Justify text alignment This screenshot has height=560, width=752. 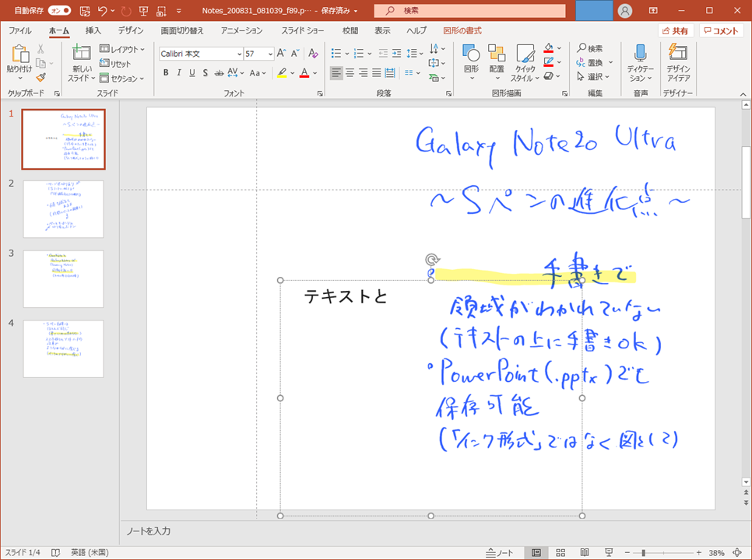(x=377, y=73)
